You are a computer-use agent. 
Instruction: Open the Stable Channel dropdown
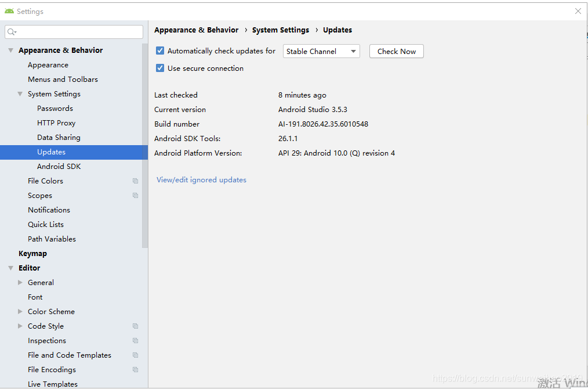pos(321,52)
